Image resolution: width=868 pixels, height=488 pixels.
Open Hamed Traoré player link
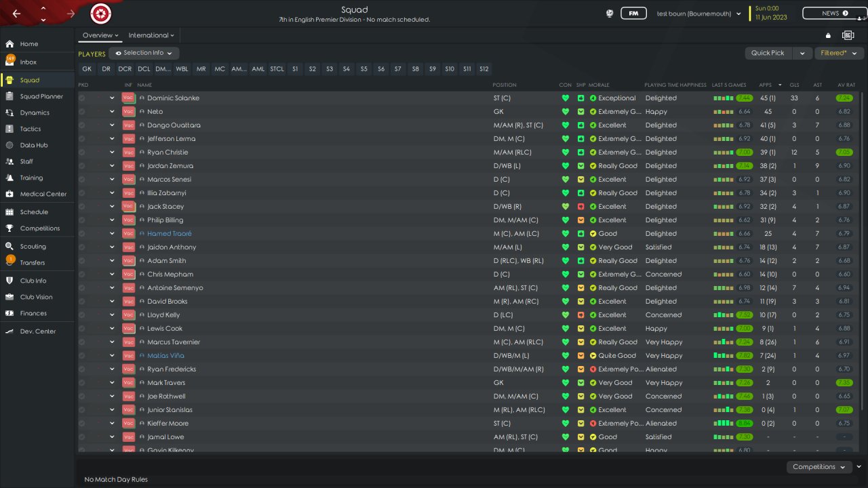point(170,234)
